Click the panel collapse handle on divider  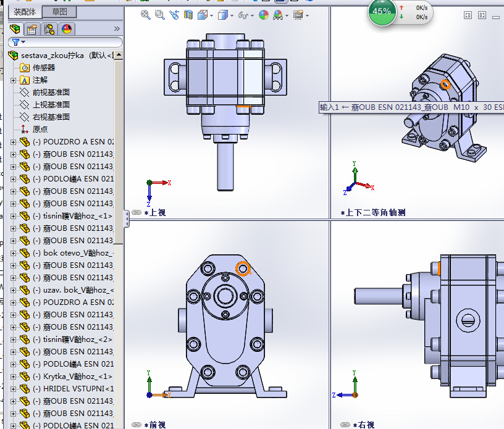[127, 219]
